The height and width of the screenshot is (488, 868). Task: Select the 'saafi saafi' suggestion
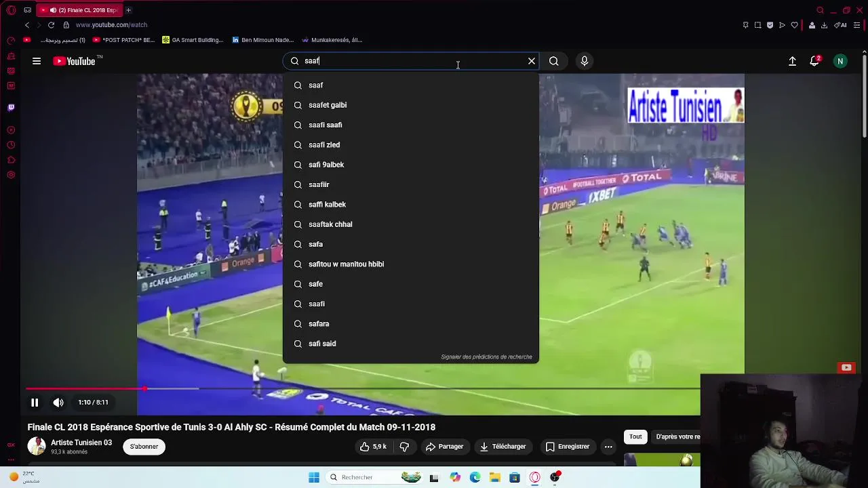coord(411,125)
